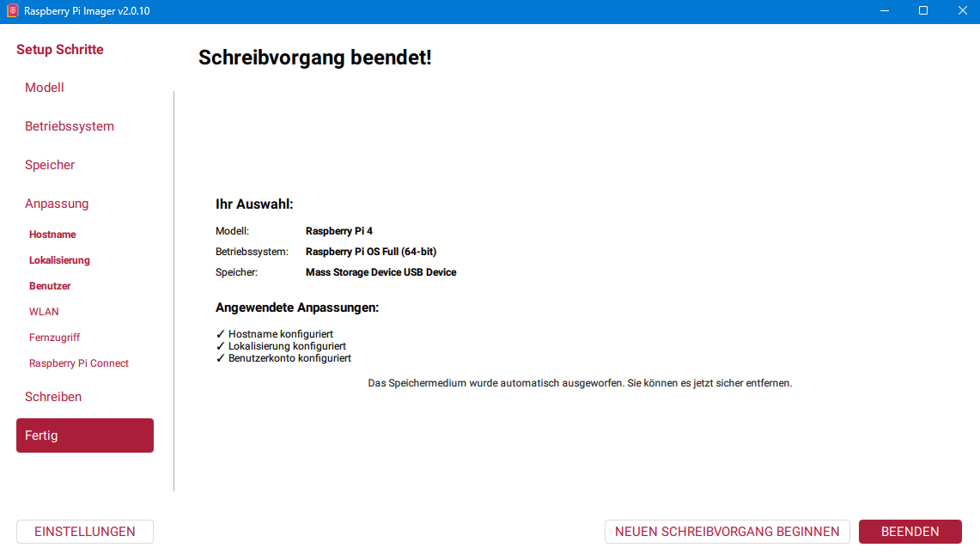The width and height of the screenshot is (980, 554).
Task: Click 'Raspberry Pi OS Full (64-bit)' text
Action: tap(371, 252)
